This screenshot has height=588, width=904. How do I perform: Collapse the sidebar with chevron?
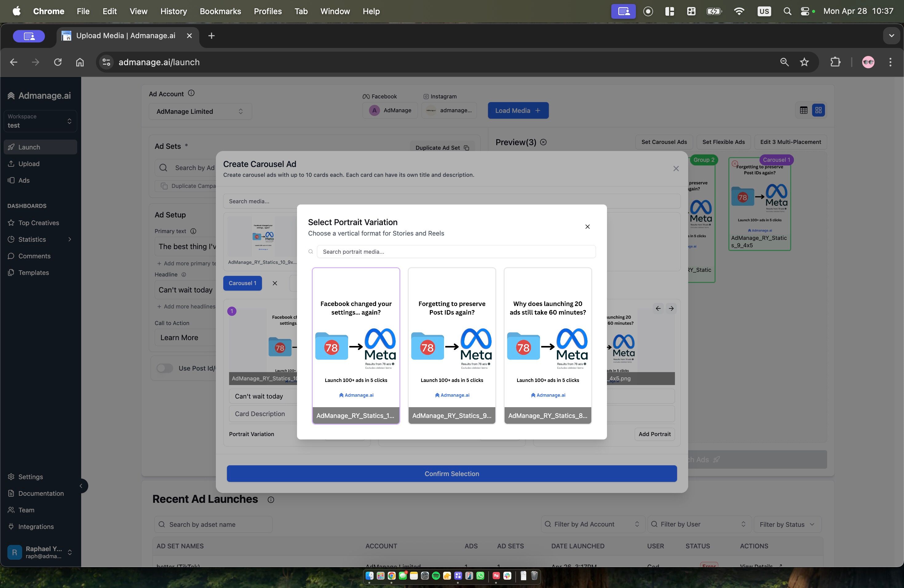pyautogui.click(x=81, y=486)
